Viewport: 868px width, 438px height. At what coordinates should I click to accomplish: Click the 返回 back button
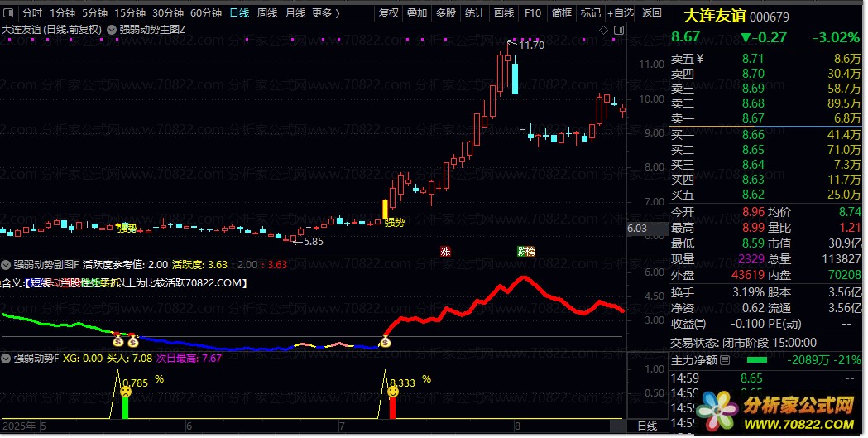(651, 12)
